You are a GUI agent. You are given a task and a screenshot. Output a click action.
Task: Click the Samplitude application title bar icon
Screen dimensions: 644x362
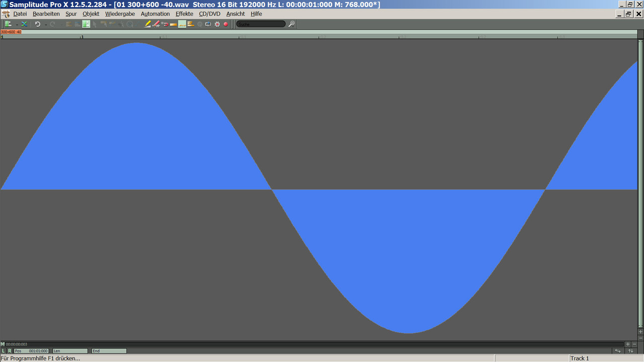pyautogui.click(x=5, y=5)
